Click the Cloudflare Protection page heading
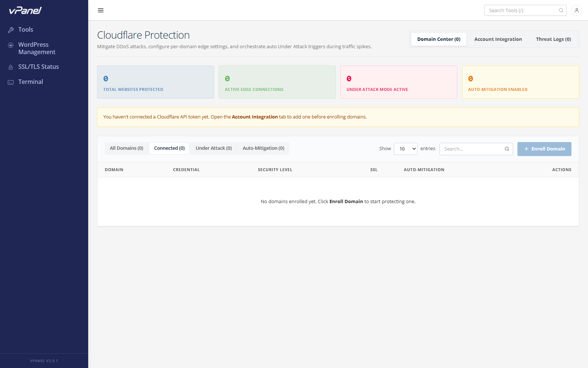This screenshot has width=588, height=368. 143,35
